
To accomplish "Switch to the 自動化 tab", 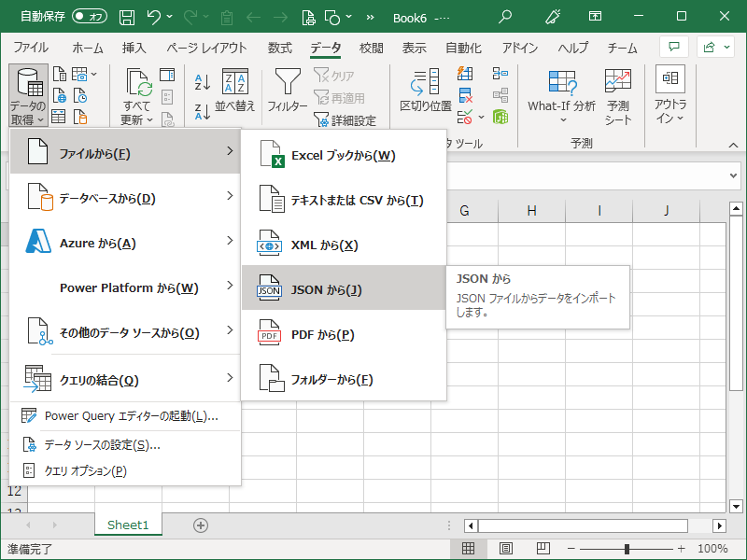I will click(463, 48).
